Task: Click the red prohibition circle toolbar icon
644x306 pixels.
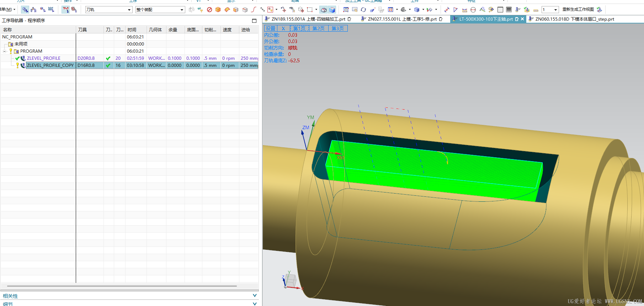Action: click(x=209, y=10)
